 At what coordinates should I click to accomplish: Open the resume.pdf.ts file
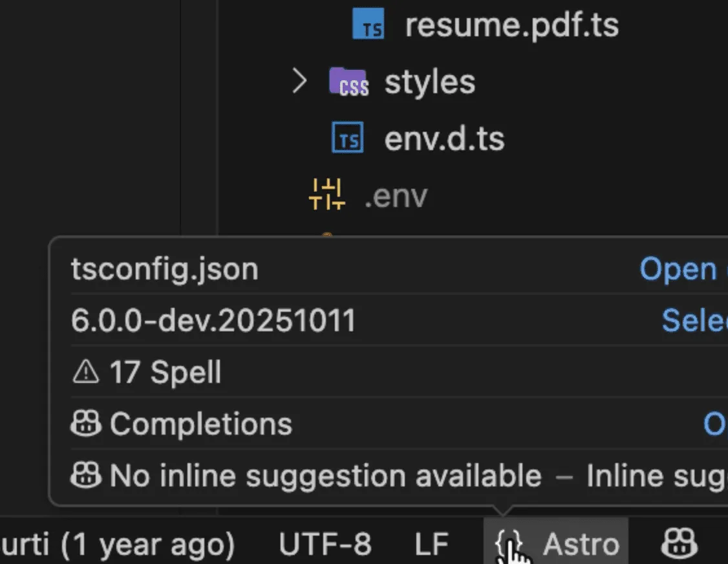click(511, 25)
